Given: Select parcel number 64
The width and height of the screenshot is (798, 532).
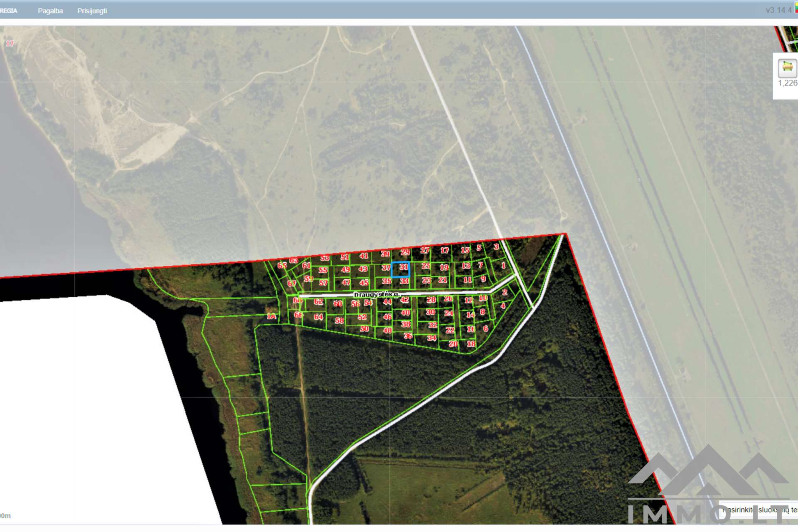Looking at the screenshot, I should pos(318,317).
